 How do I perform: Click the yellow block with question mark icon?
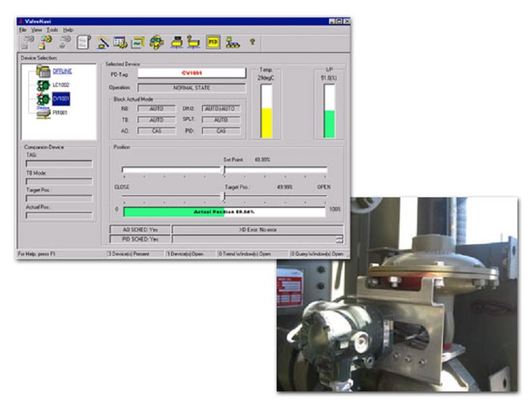(x=193, y=43)
